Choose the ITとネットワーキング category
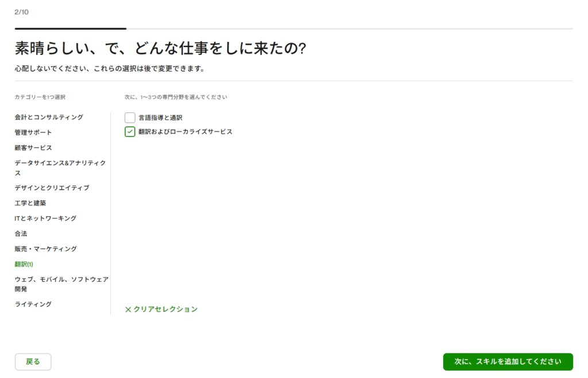The height and width of the screenshot is (378, 588). 45,218
